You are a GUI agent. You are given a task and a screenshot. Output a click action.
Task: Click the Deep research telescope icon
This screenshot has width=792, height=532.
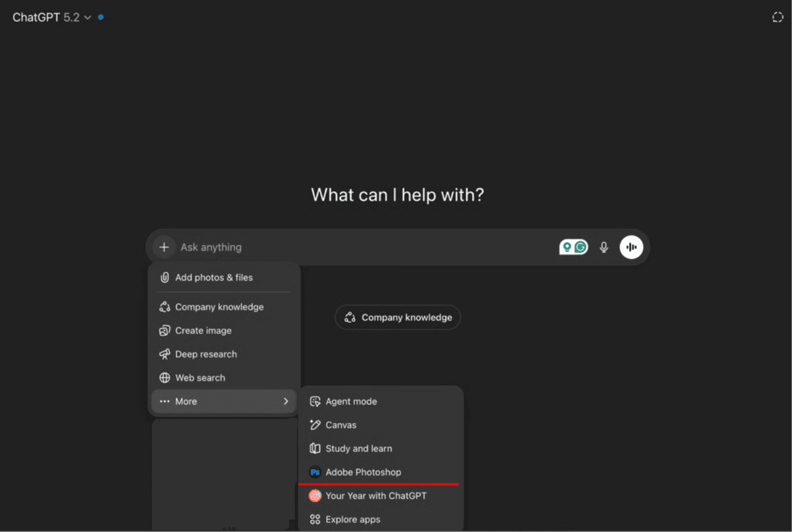click(165, 354)
